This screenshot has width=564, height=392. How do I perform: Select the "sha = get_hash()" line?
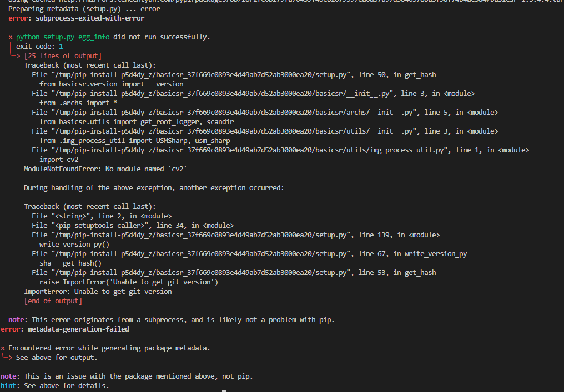[70, 263]
